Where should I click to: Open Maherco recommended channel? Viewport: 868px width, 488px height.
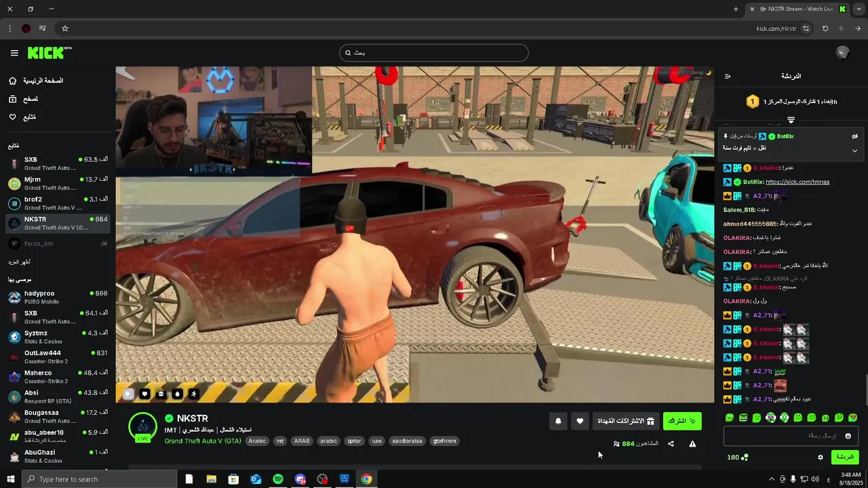(x=58, y=377)
